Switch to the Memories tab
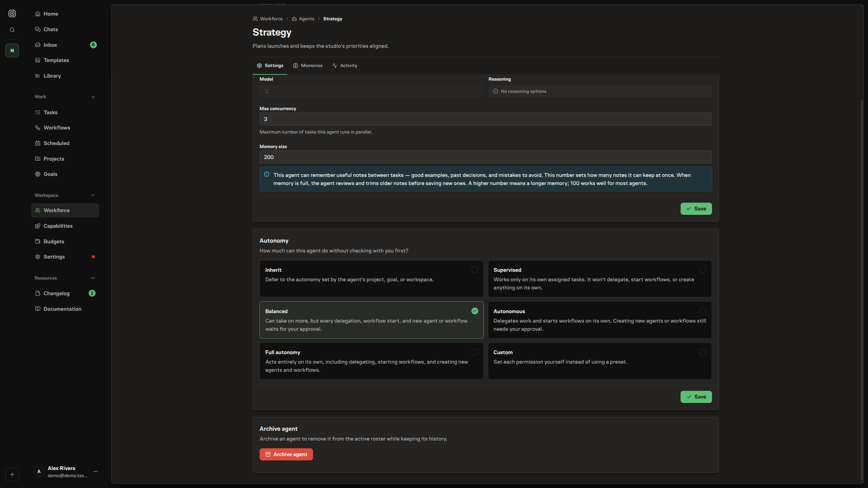Viewport: 868px width, 488px height. [308, 65]
